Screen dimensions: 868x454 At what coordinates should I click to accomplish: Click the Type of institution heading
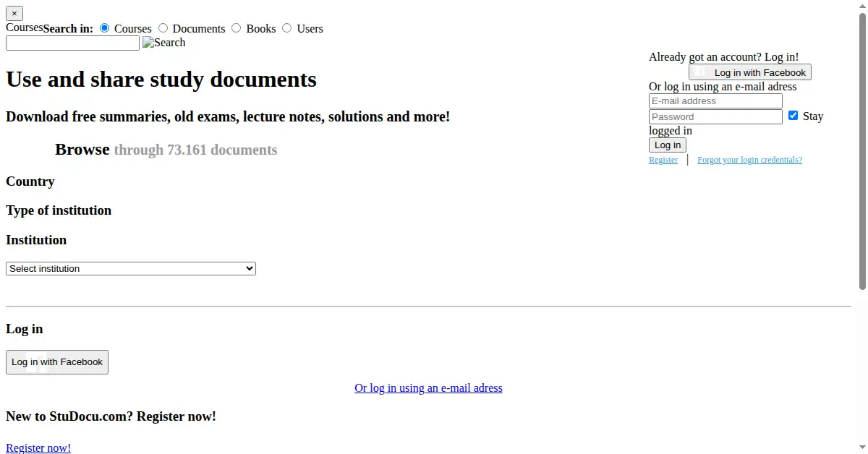click(x=59, y=210)
